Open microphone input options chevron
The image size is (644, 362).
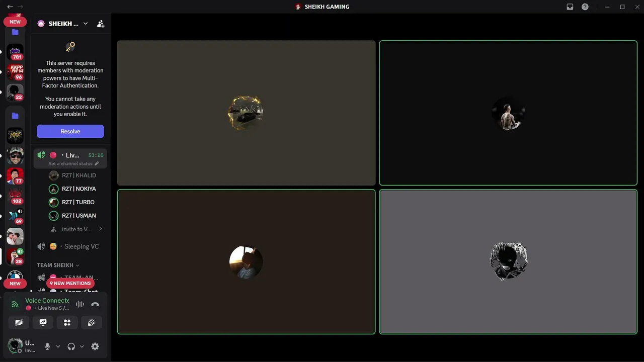[x=58, y=346]
